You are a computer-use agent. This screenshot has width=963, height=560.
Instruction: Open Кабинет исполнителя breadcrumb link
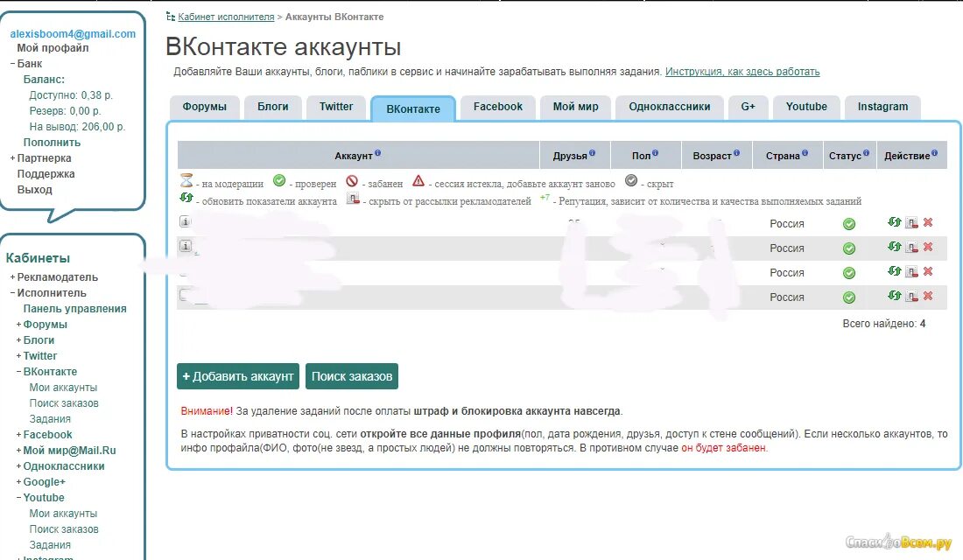coord(226,17)
